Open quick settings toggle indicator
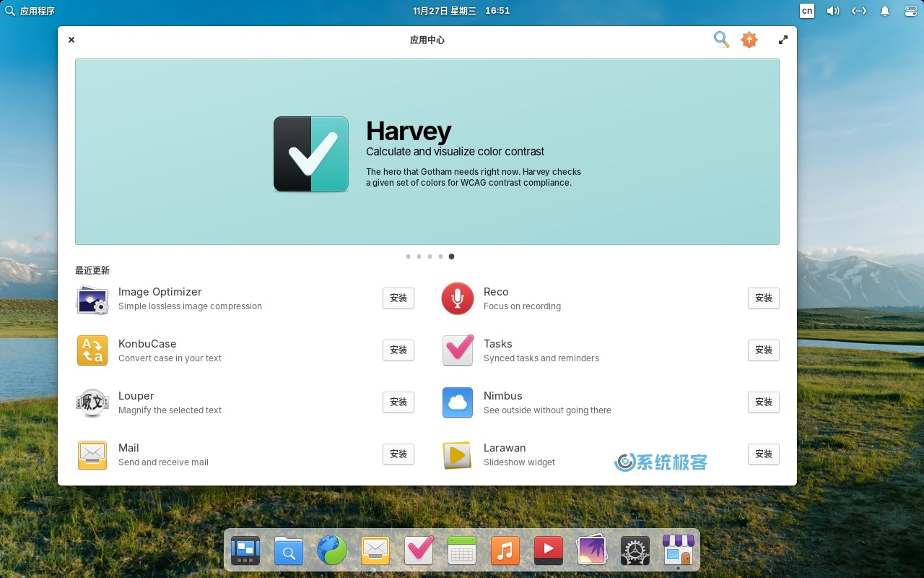Viewport: 924px width, 578px height. point(910,11)
